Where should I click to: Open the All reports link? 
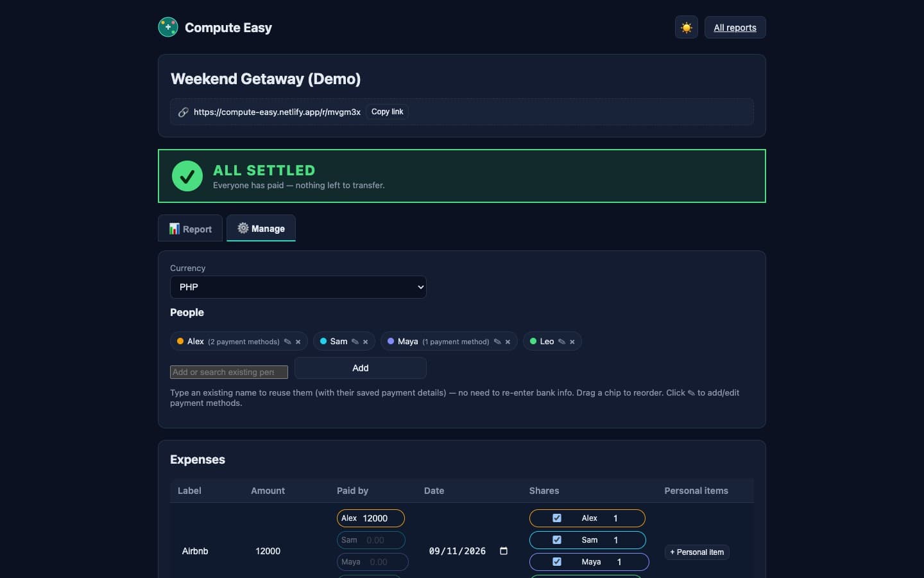735,28
